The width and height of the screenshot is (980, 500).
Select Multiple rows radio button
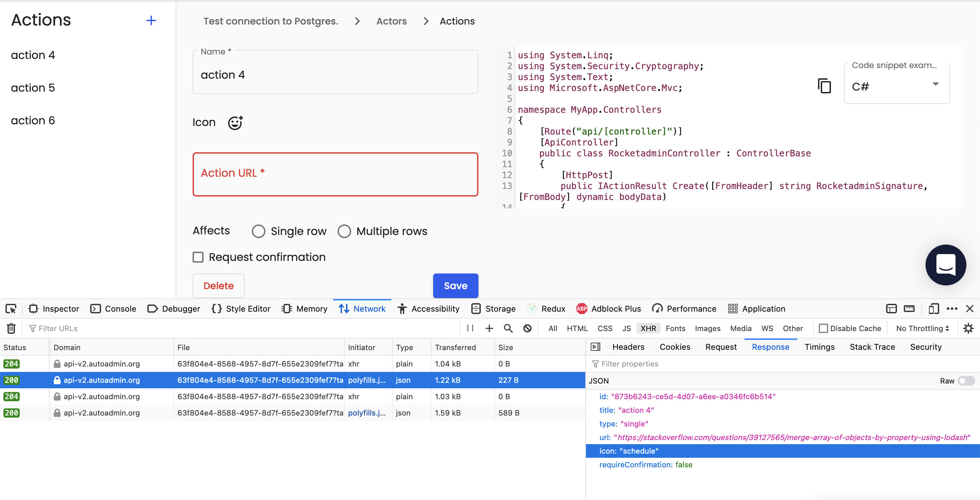344,231
